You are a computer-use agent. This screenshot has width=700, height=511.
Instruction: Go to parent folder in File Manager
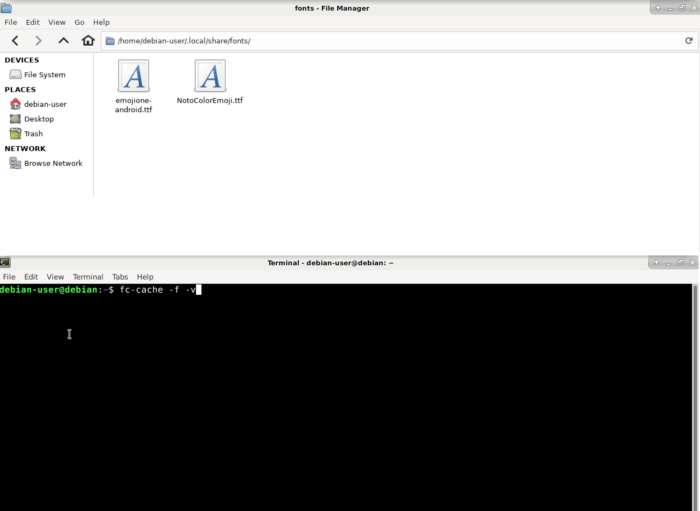tap(63, 41)
